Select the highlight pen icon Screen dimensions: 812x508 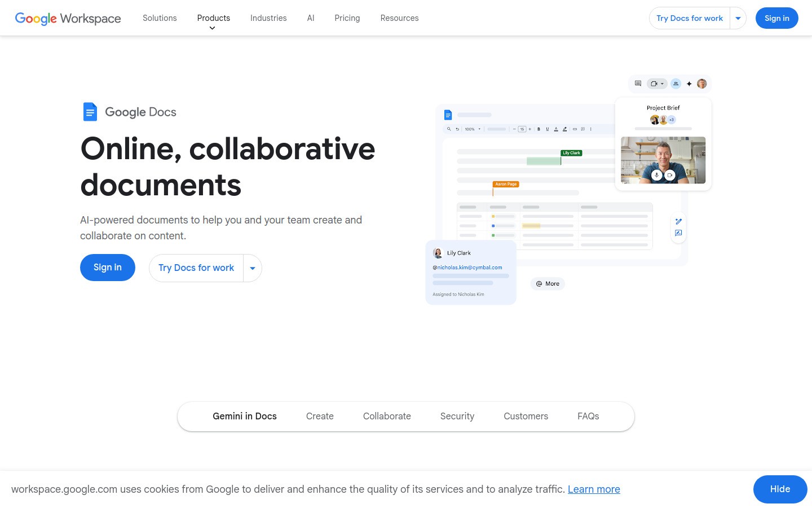click(564, 129)
